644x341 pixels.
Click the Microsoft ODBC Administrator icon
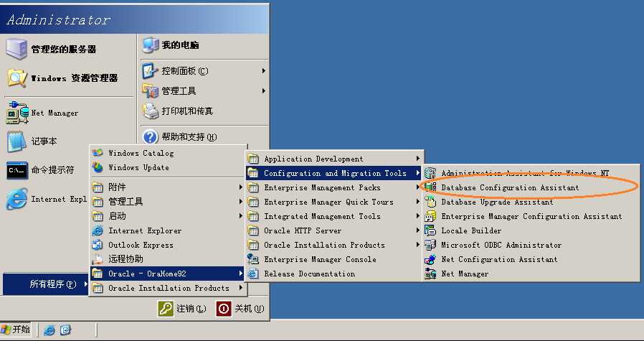pos(430,245)
